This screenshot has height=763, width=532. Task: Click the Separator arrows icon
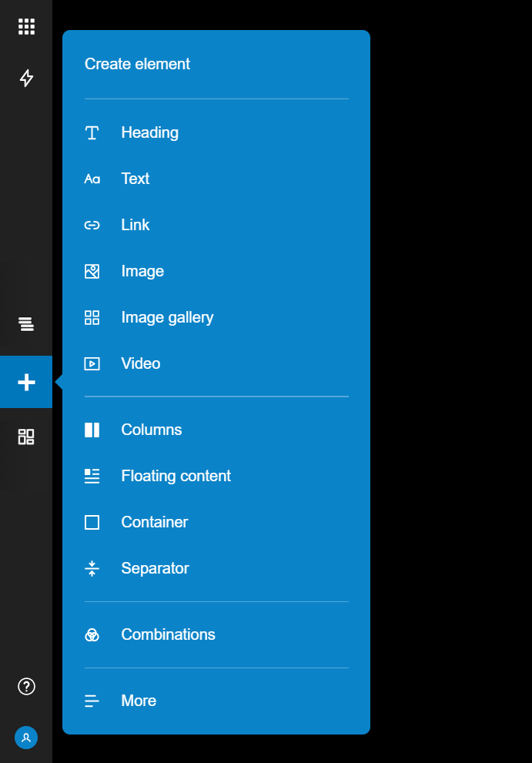click(92, 569)
